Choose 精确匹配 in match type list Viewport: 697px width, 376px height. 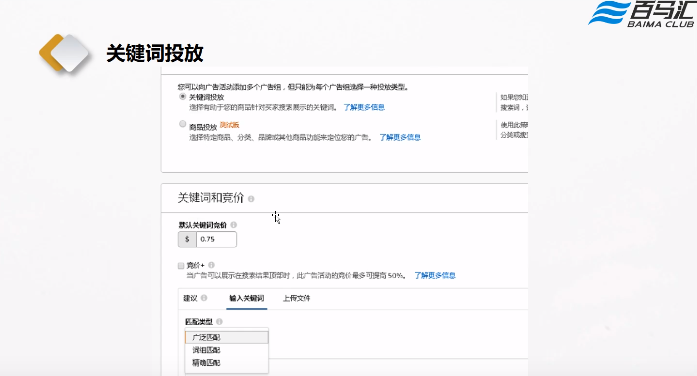pyautogui.click(x=227, y=363)
